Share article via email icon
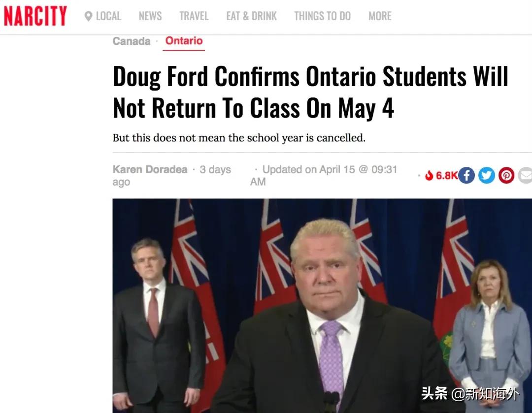Screen dimensions: 532x413 tap(525, 175)
